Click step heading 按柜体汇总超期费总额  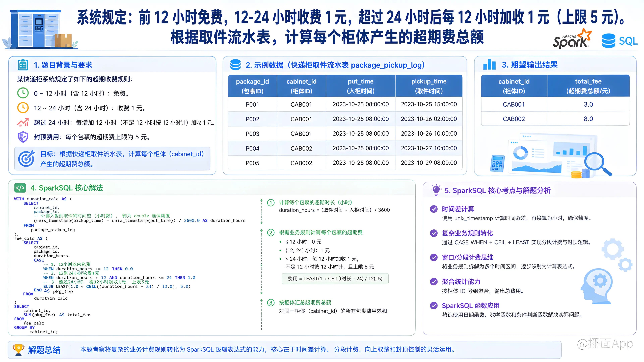(x=305, y=303)
